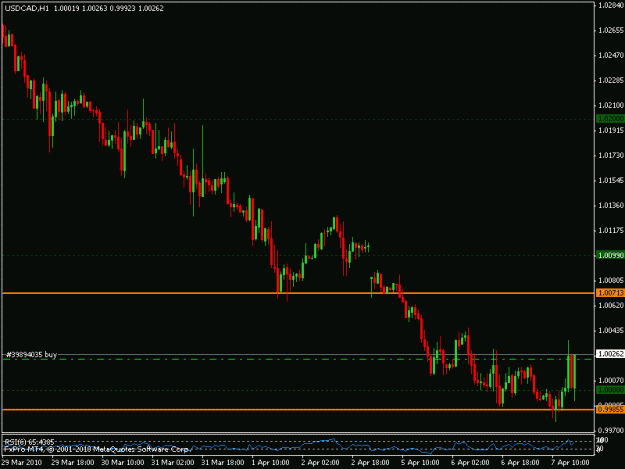Screen dimensions: 625x469
Task: Click the 1.01545 price scale label
Action: [x=611, y=181]
